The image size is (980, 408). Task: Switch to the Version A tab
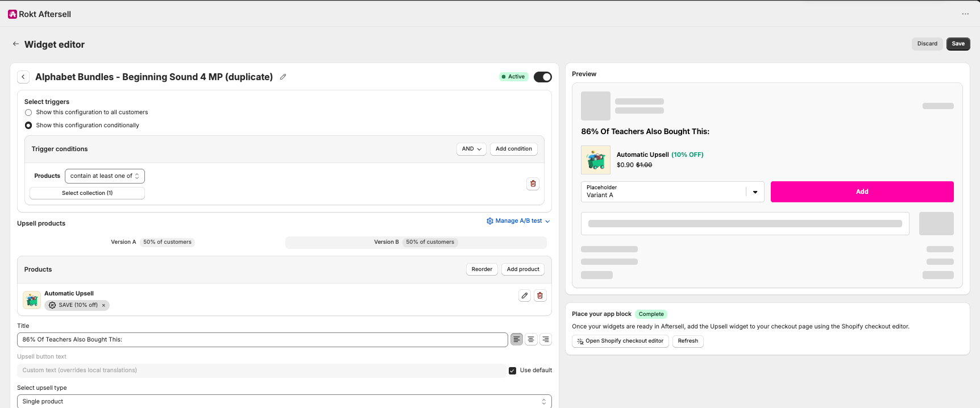click(x=151, y=242)
